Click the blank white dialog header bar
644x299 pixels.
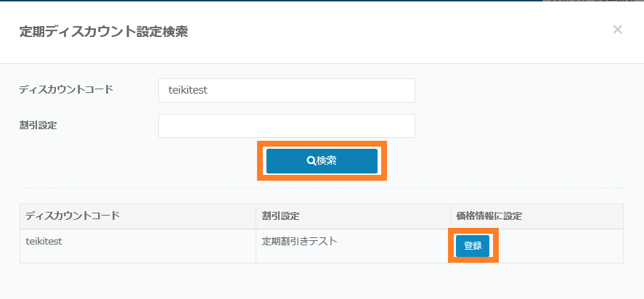(x=399, y=31)
